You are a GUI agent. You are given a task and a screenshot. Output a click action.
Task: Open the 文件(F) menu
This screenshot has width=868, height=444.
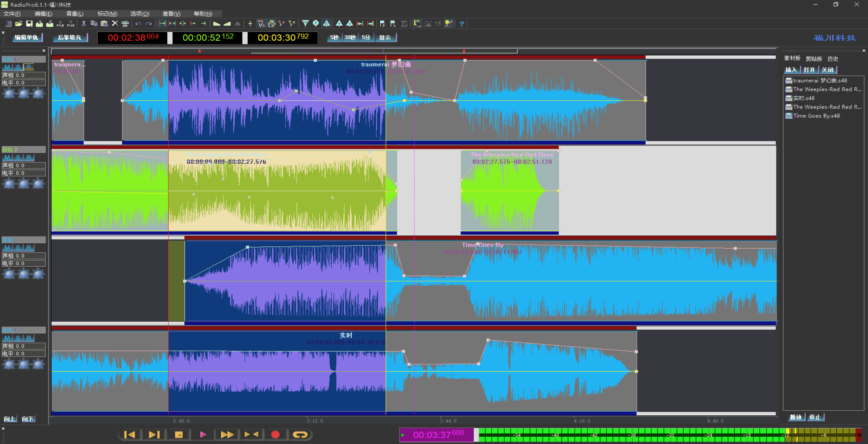tap(12, 14)
